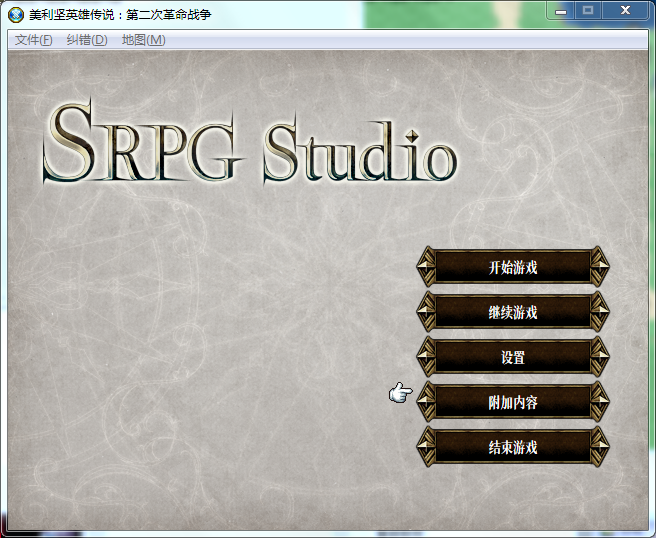This screenshot has width=656, height=538.
Task: Start a new game with 开始游戏
Action: point(513,266)
